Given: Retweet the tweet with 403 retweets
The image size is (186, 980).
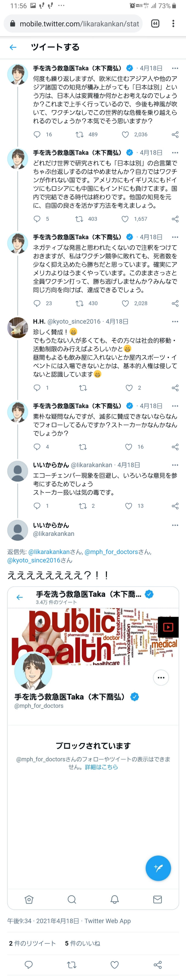Looking at the screenshot, I should pos(79,219).
